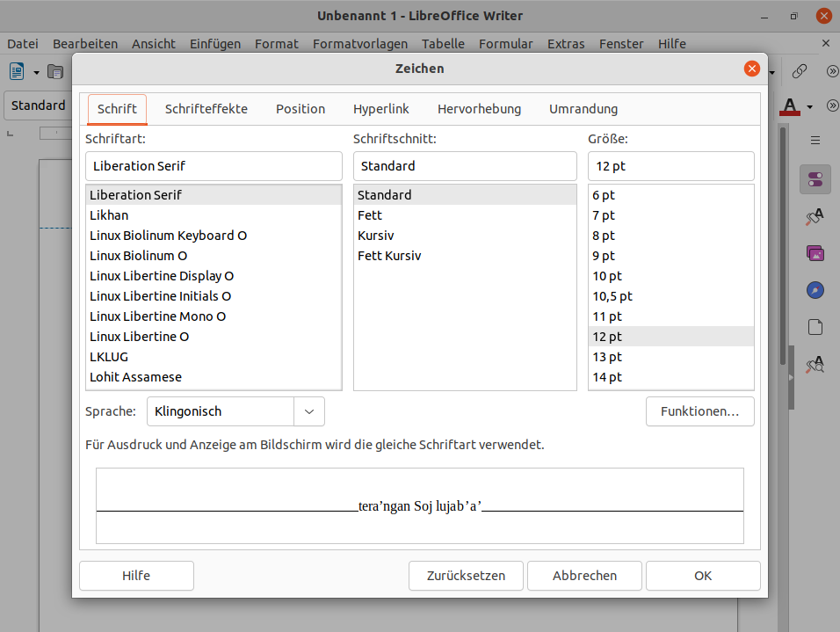Viewport: 840px width, 632px height.
Task: Open the Standard paragraph style box
Action: coord(38,105)
